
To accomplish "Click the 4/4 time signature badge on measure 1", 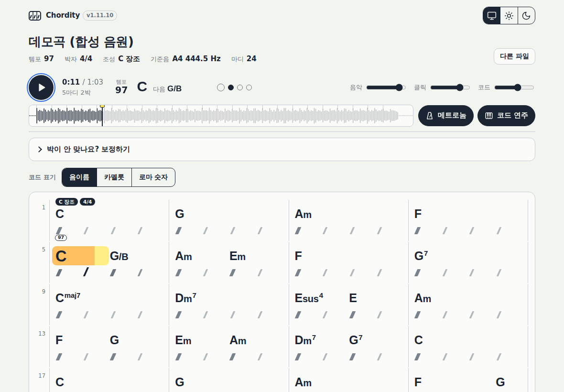I will (87, 202).
